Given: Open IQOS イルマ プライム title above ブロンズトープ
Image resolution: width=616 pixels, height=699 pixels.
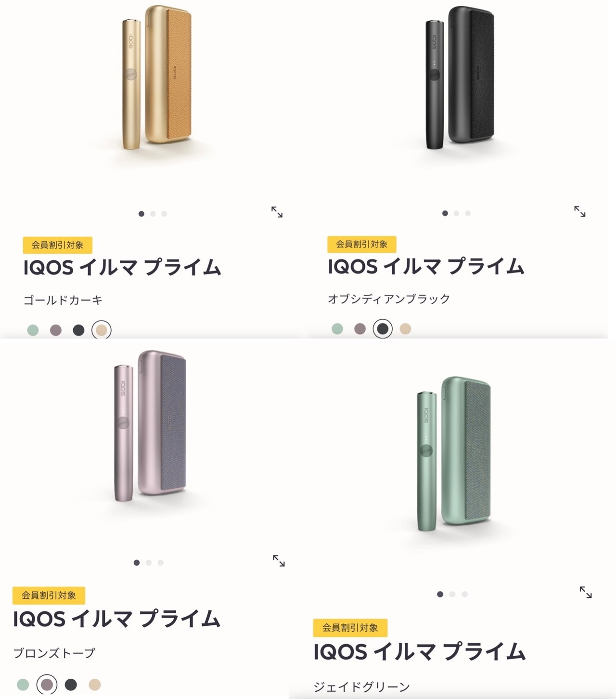Looking at the screenshot, I should (116, 619).
